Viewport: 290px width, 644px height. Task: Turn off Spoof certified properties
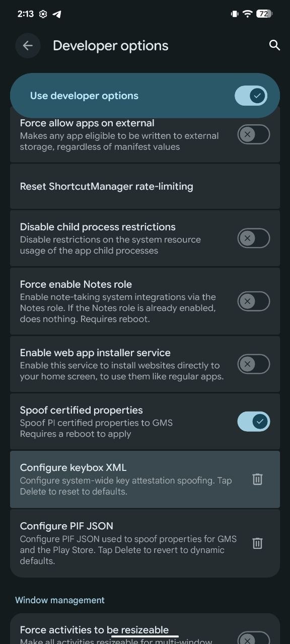pos(254,422)
